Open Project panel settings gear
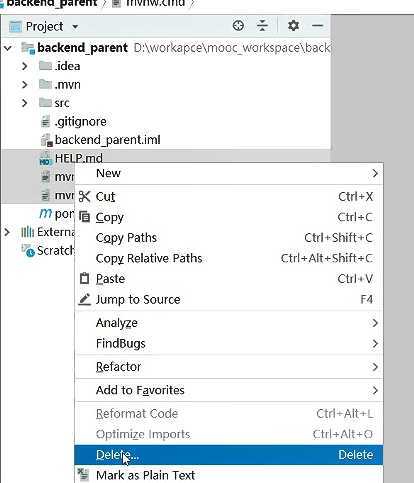Viewport: 414px width, 483px height. (293, 26)
